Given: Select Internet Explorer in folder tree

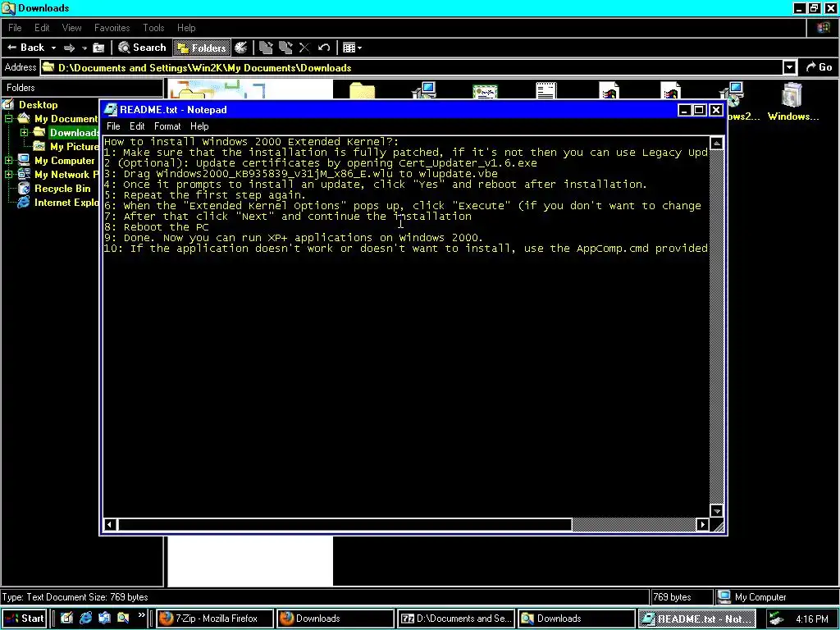Looking at the screenshot, I should (66, 203).
